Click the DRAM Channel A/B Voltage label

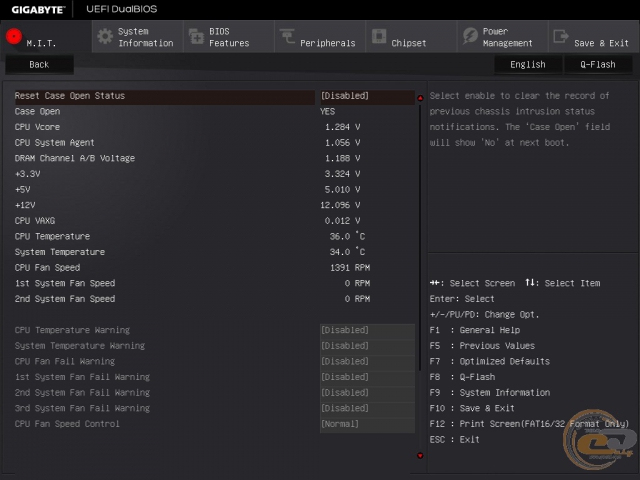(75, 158)
